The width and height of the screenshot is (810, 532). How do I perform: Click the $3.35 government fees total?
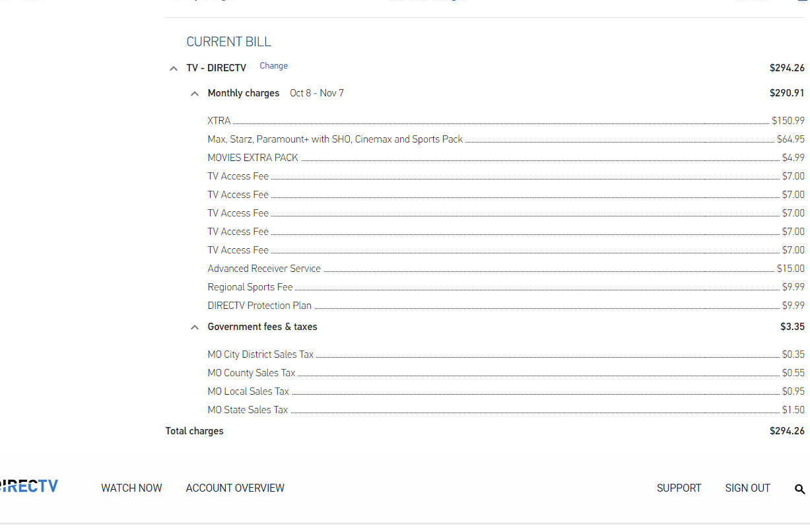(792, 327)
